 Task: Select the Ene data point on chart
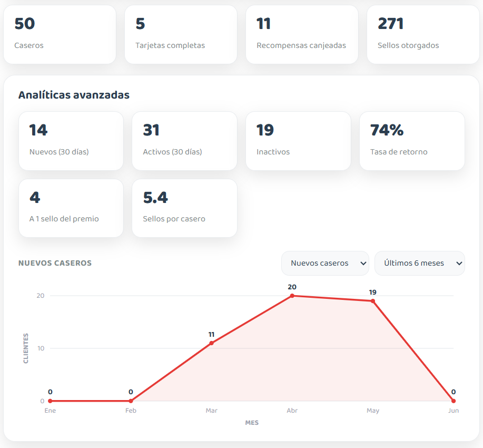click(x=50, y=401)
